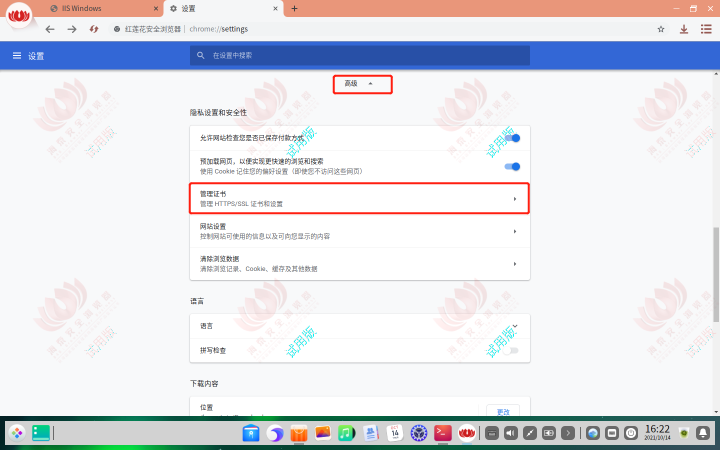This screenshot has width=720, height=450.
Task: Open the green music player dock icon
Action: pos(347,433)
